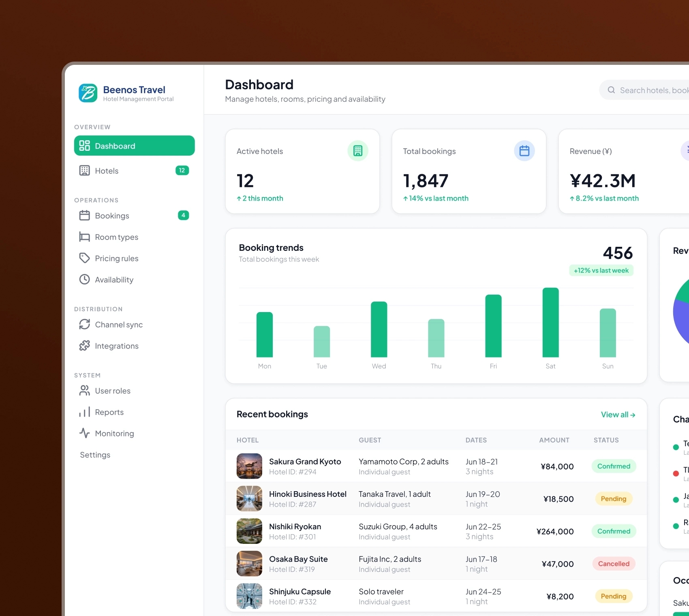Select the Room types bed icon
The image size is (689, 616).
(x=84, y=237)
